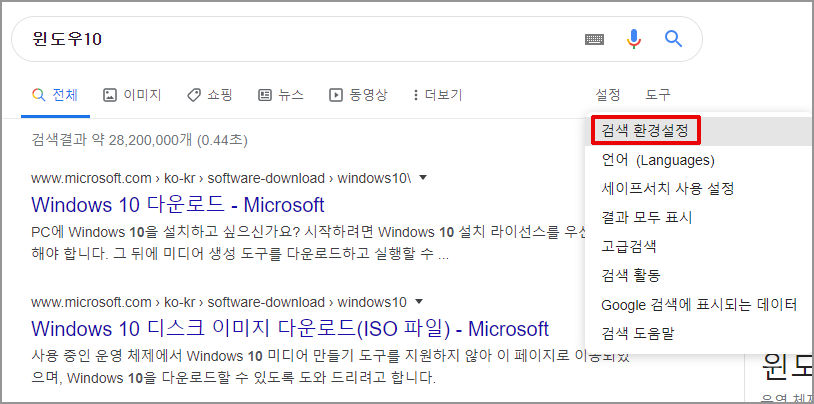814x404 pixels.
Task: Select Google 검색에 표시되는 데이터
Action: [699, 304]
